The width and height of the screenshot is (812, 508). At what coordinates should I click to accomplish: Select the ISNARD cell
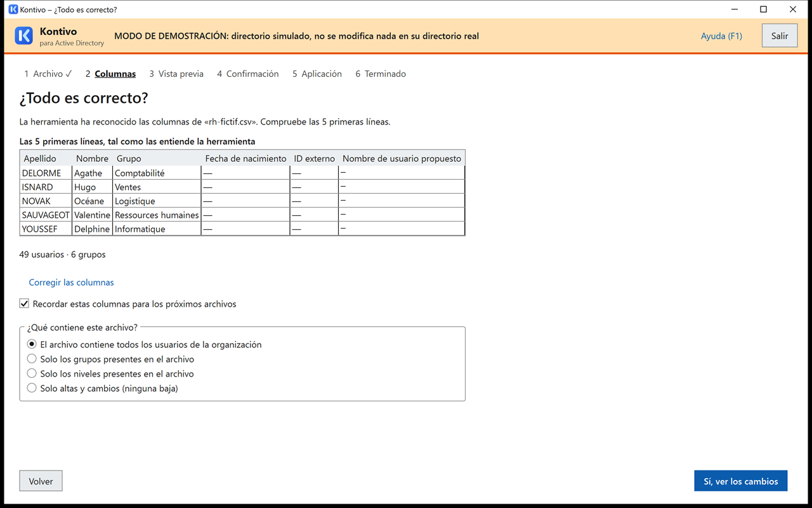tap(46, 187)
